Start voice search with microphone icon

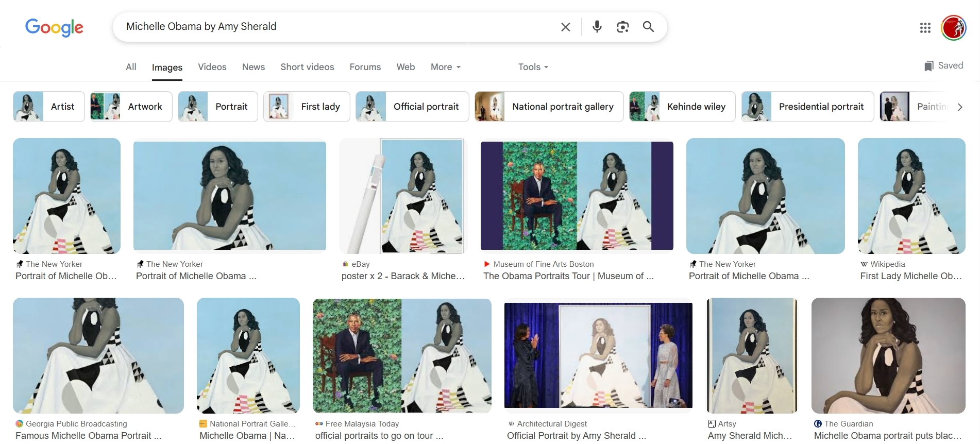(x=597, y=27)
